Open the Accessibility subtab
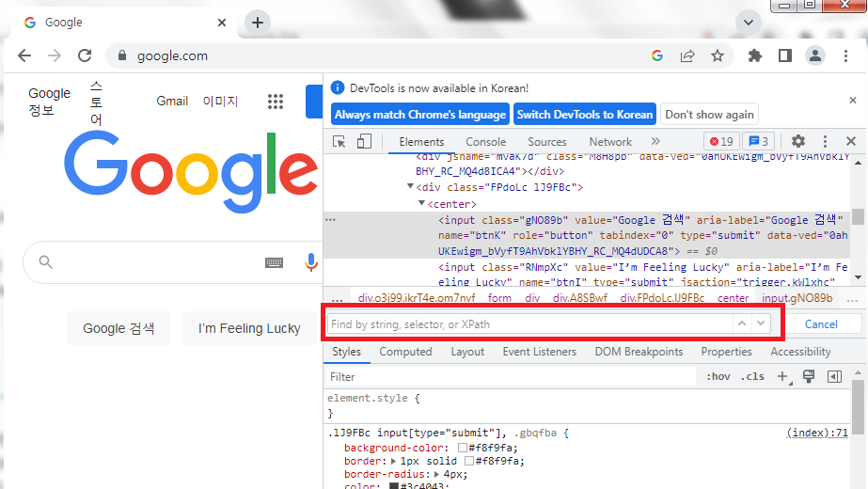 coord(800,352)
